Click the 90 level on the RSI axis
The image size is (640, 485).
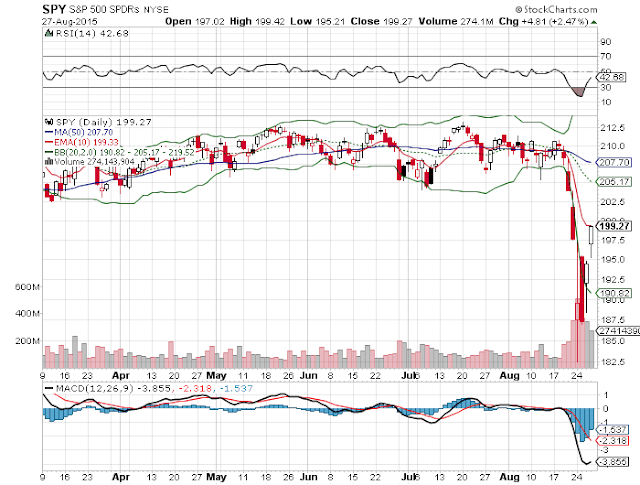point(606,42)
